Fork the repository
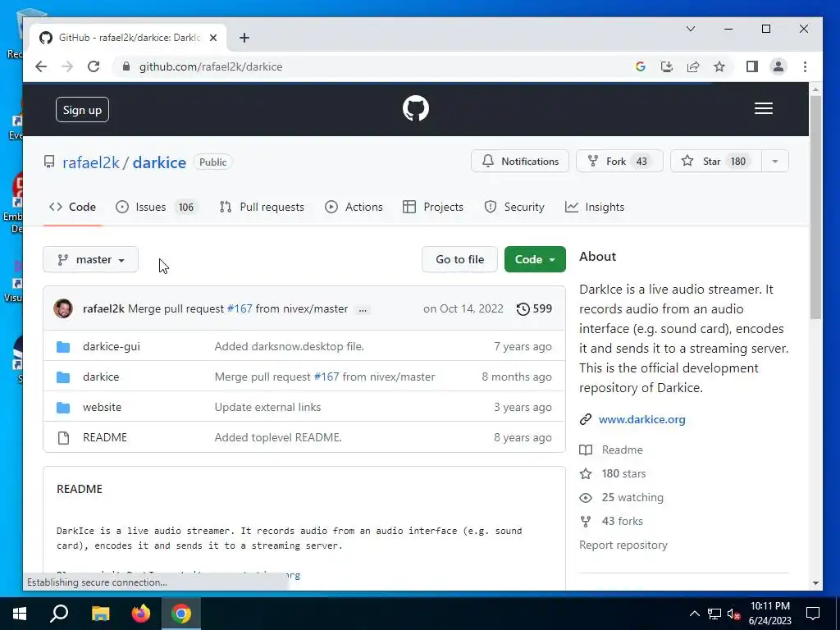Viewport: 840px width, 630px height. 619,162
